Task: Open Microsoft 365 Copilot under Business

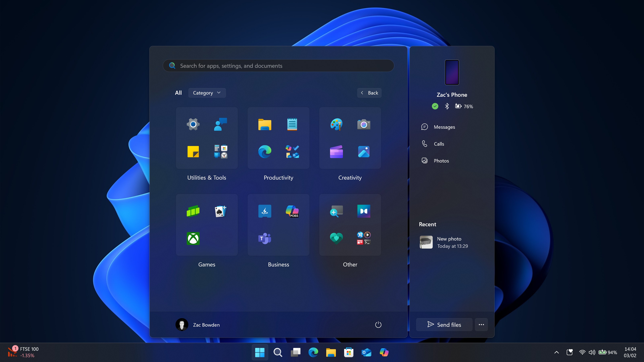Action: tap(292, 211)
